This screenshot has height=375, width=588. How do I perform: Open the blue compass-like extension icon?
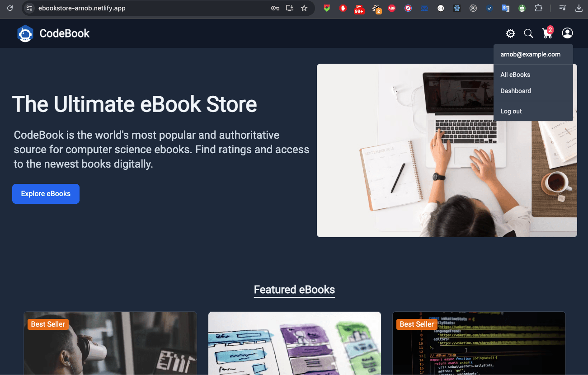tap(408, 8)
